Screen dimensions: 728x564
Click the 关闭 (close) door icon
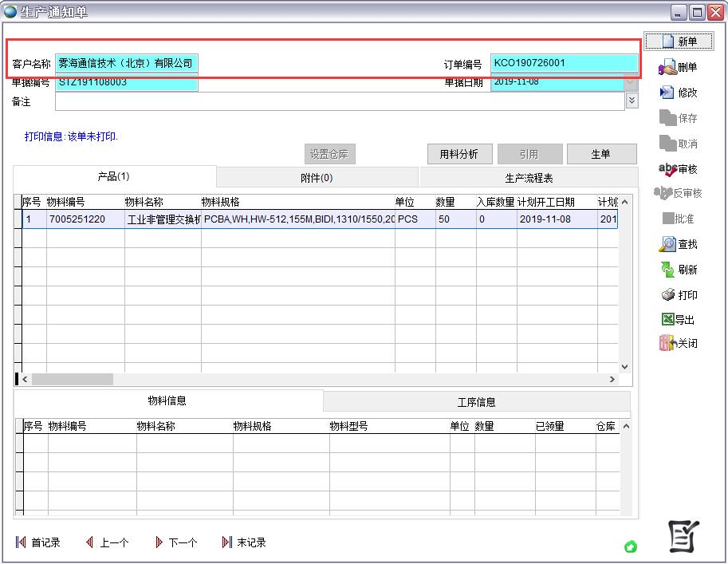click(667, 344)
